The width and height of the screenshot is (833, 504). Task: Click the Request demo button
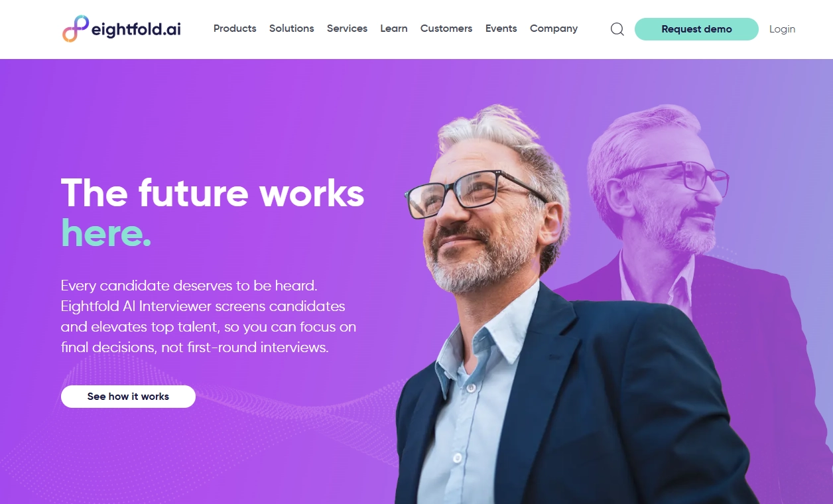click(x=696, y=29)
